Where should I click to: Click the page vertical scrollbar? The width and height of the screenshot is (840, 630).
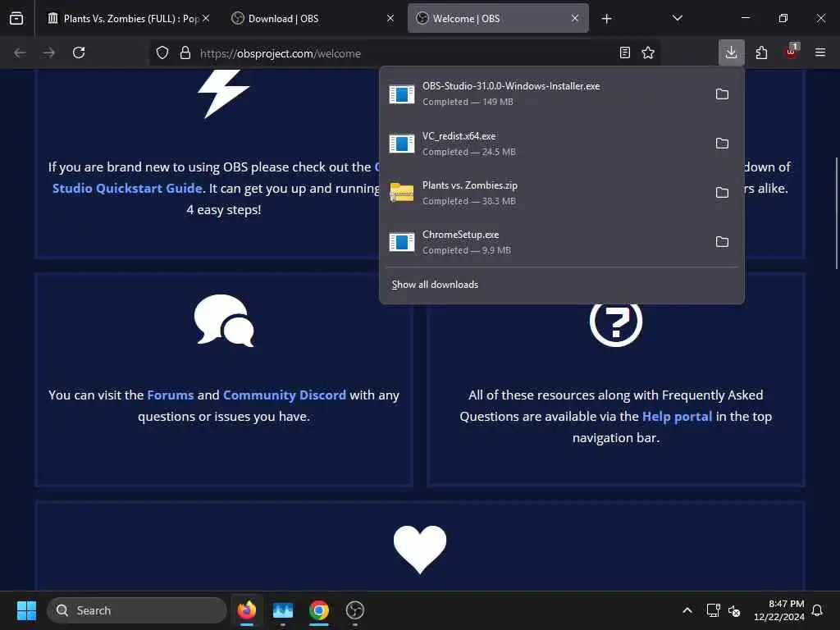coord(836,213)
